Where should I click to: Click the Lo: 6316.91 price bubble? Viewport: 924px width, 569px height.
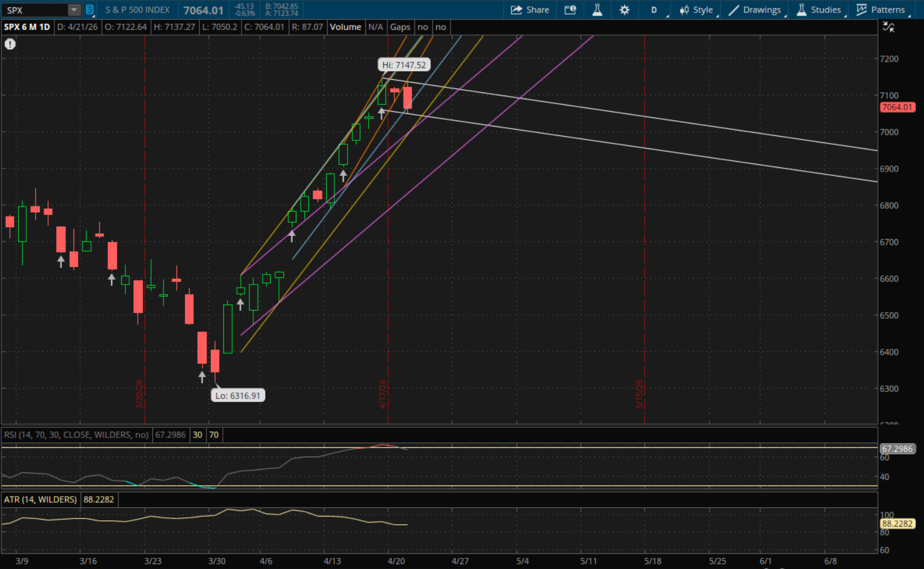238,396
